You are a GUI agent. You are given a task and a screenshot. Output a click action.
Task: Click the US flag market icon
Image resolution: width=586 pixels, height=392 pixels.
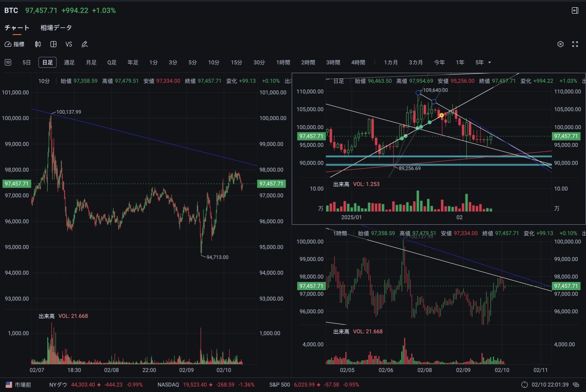[8, 385]
